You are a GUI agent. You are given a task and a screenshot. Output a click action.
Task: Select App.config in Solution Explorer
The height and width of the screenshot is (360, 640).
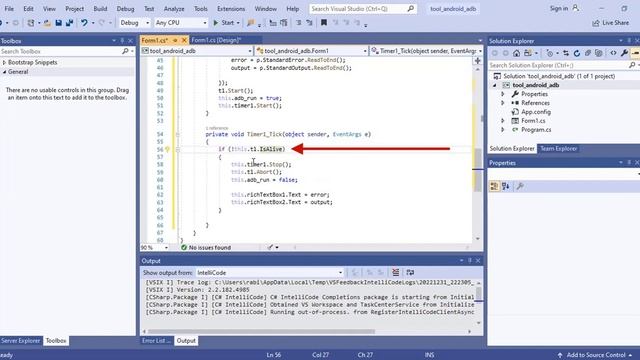tap(536, 112)
